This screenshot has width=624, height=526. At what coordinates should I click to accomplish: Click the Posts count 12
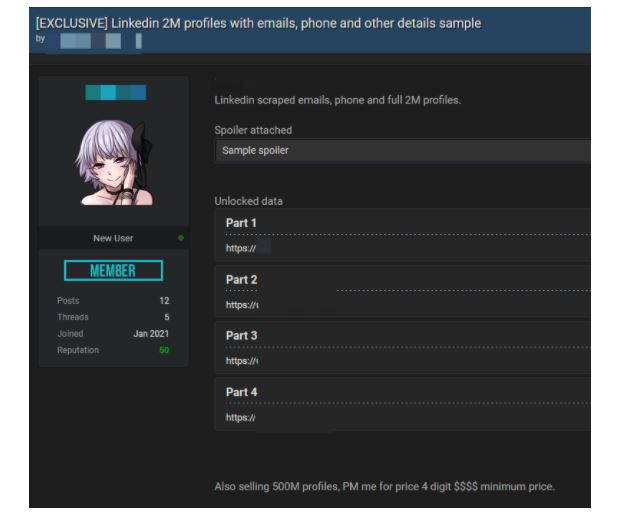point(164,301)
